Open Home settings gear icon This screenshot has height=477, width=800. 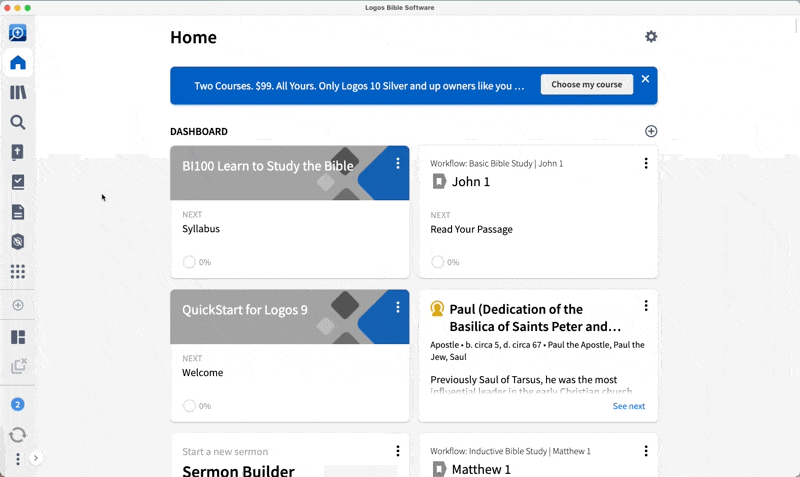651,37
